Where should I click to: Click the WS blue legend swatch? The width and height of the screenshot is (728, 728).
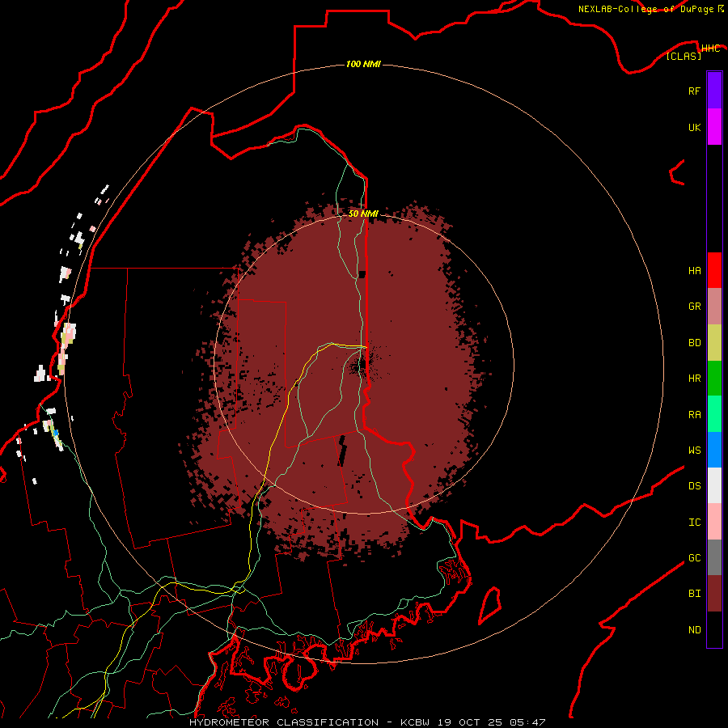click(x=714, y=450)
